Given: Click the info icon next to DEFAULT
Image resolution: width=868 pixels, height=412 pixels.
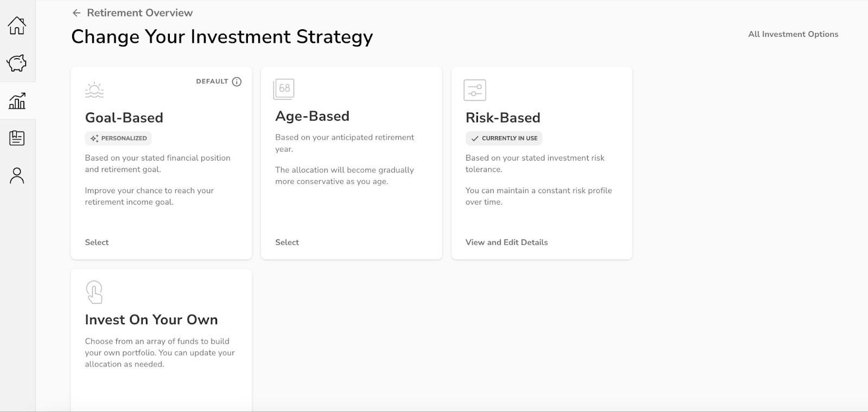Looking at the screenshot, I should pyautogui.click(x=237, y=82).
